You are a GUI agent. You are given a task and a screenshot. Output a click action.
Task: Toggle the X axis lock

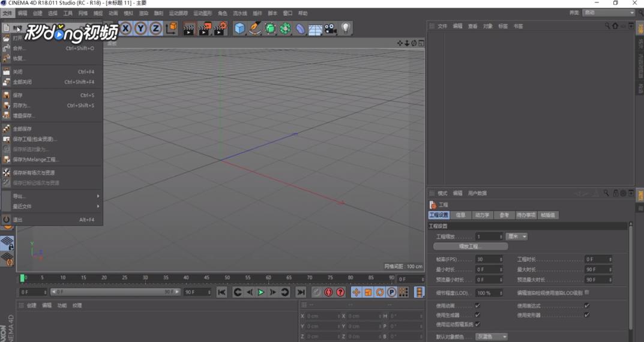(x=125, y=28)
